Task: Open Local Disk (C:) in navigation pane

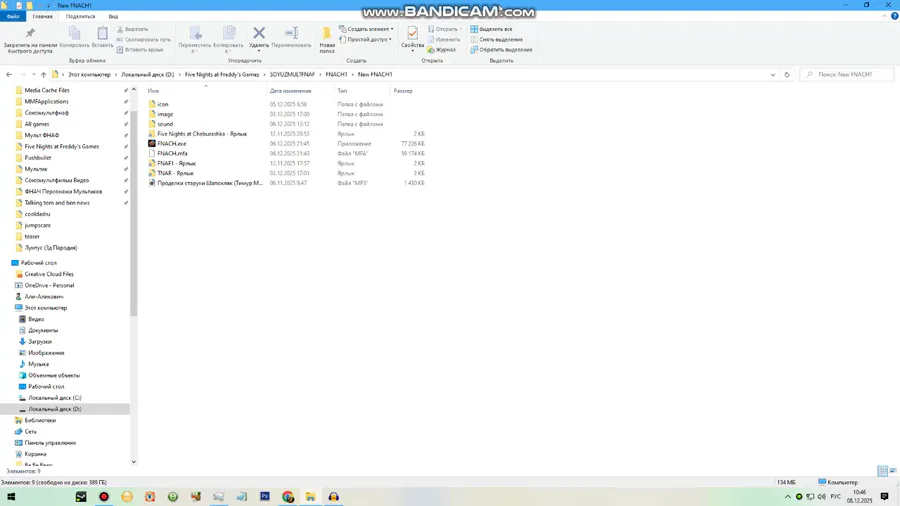Action: coord(55,398)
